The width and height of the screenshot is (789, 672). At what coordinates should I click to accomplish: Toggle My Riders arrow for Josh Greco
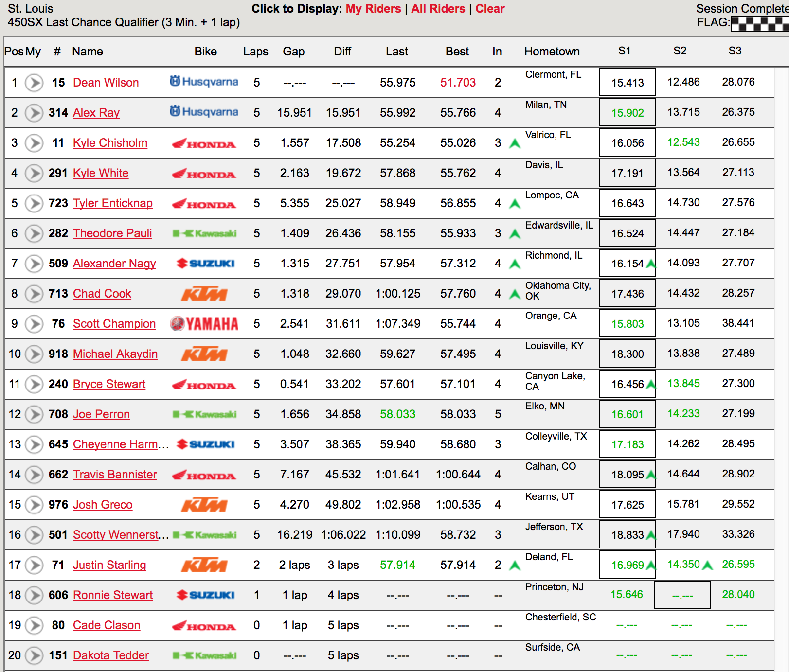coord(34,505)
